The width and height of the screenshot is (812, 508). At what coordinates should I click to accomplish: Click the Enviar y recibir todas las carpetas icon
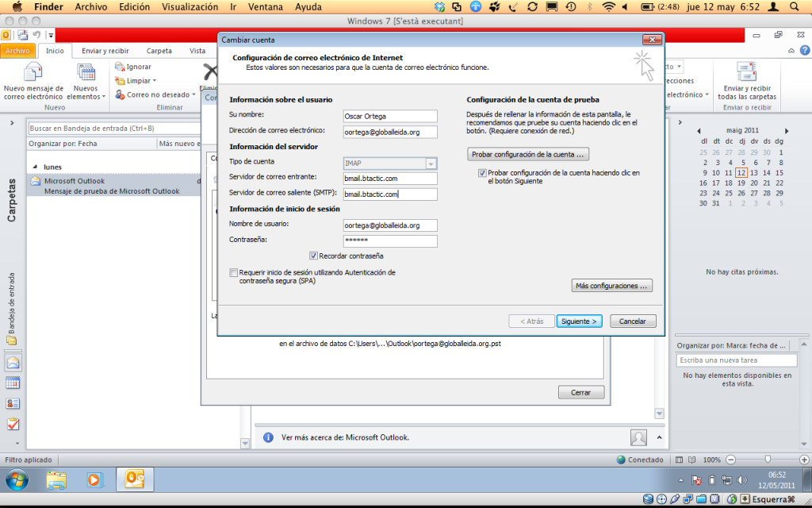click(746, 73)
